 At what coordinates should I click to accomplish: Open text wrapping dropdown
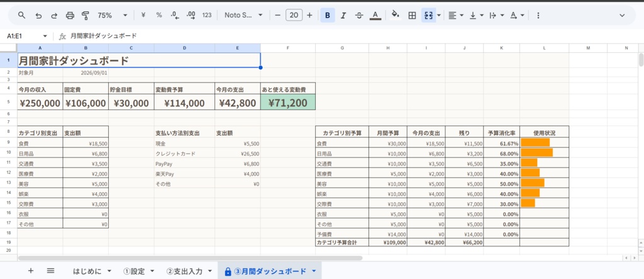point(497,15)
